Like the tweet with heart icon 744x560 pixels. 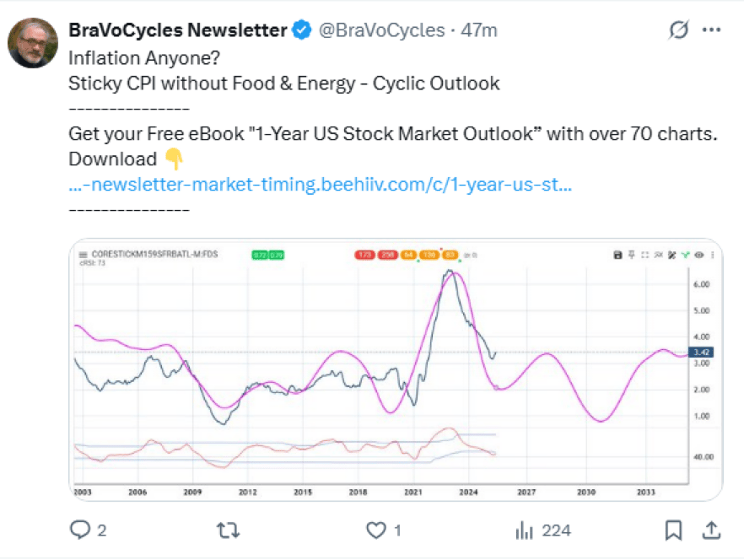click(376, 530)
